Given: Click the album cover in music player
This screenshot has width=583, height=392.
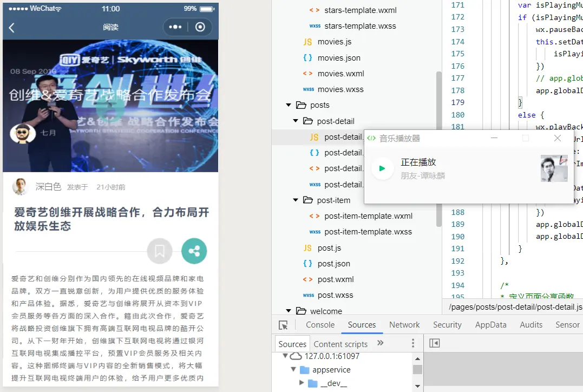Looking at the screenshot, I should click(554, 168).
